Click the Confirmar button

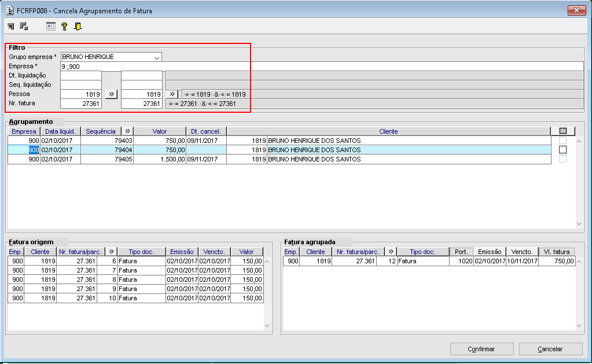tap(481, 349)
